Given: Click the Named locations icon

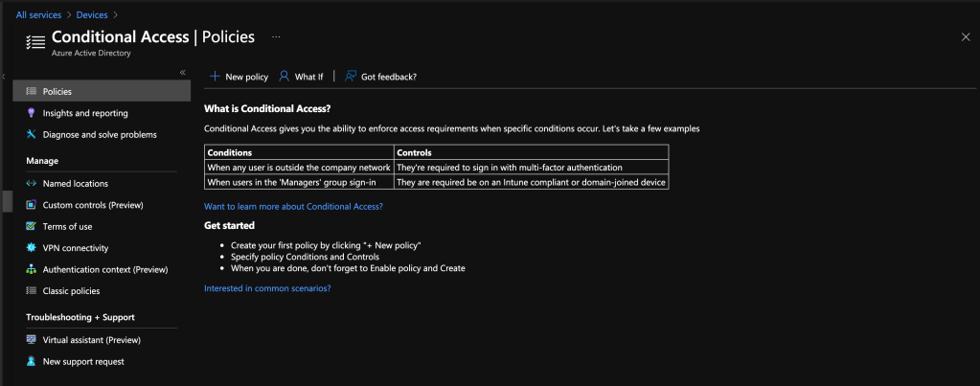Looking at the screenshot, I should [x=32, y=184].
